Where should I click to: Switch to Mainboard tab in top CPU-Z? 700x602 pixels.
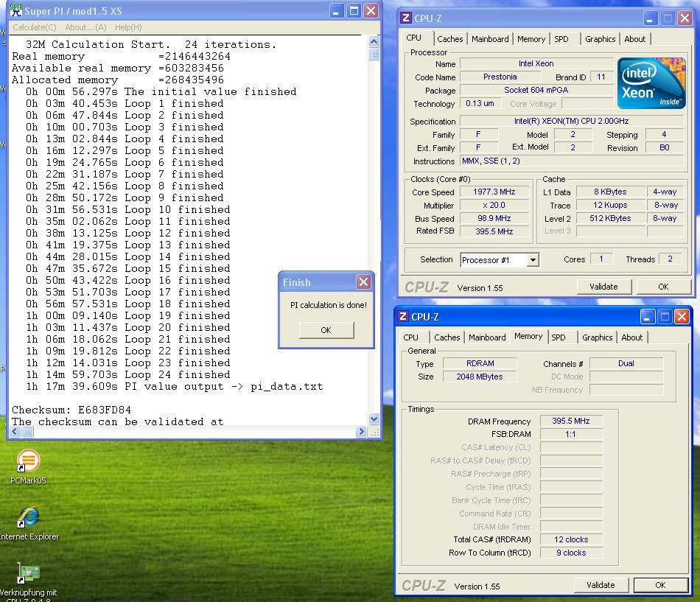[x=490, y=39]
